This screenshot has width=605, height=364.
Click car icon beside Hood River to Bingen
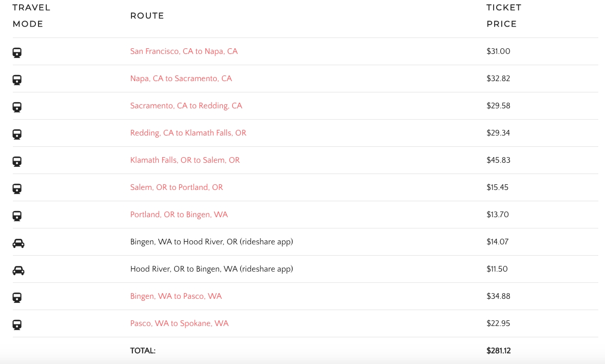18,270
